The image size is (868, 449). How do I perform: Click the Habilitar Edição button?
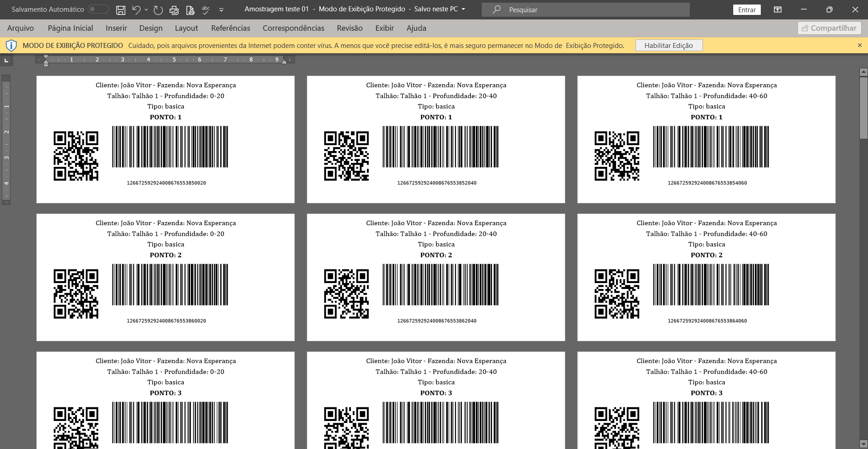point(669,45)
